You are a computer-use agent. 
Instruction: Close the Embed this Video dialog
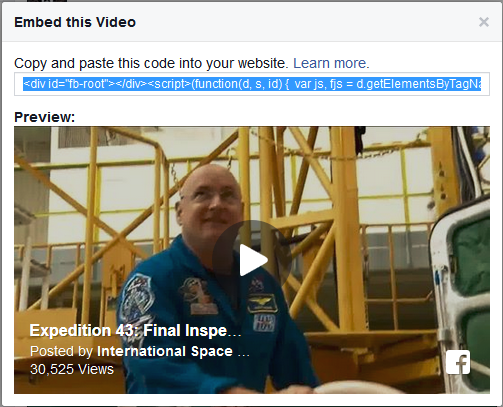coord(484,22)
